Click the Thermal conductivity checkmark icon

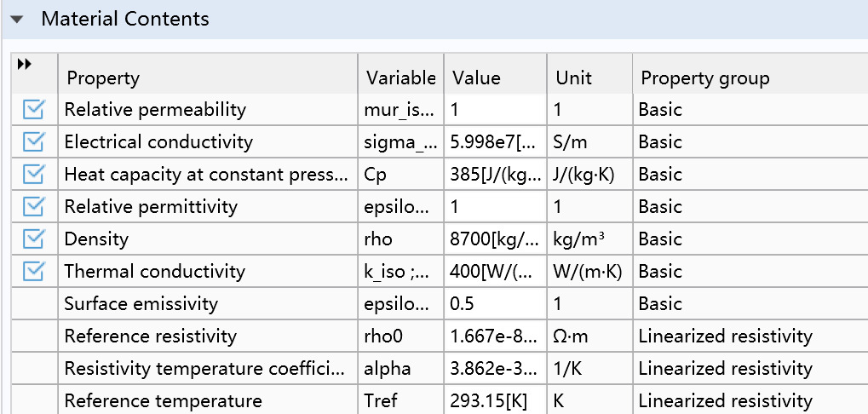[33, 271]
